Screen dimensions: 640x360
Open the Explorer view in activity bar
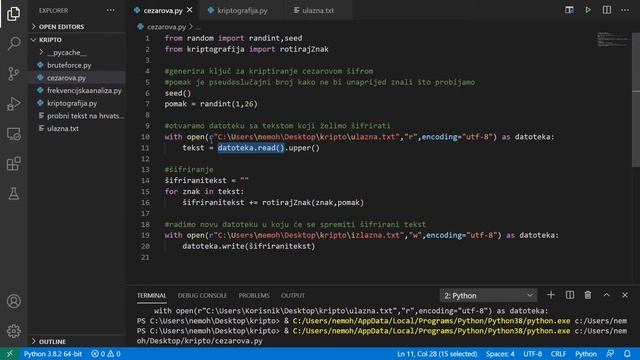tap(13, 13)
